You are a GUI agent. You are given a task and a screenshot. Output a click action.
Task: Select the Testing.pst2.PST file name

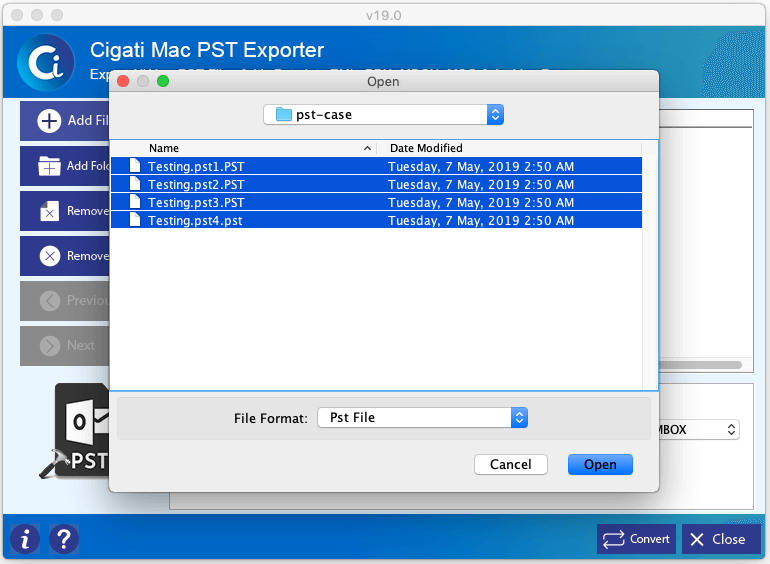point(196,185)
